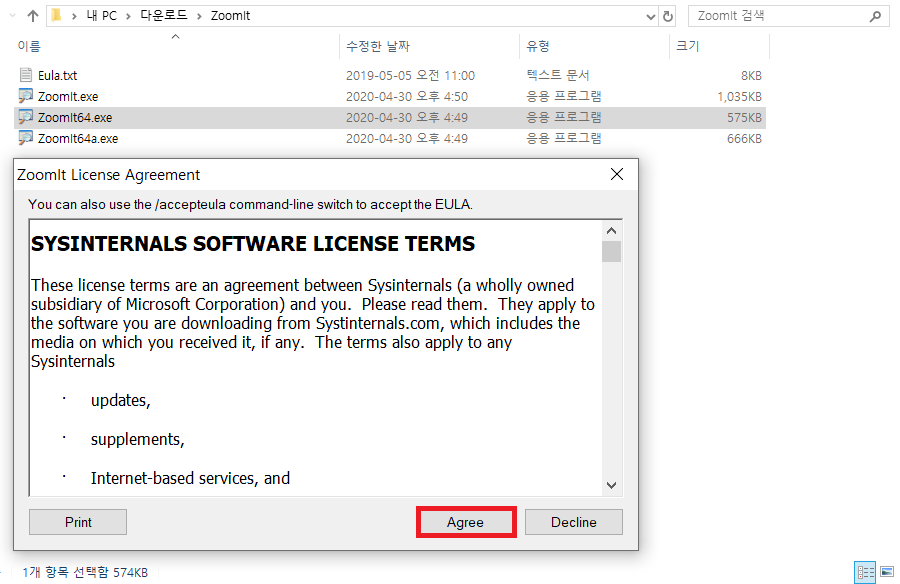Click the search magnifier icon
This screenshot has height=584, width=900.
pos(875,16)
